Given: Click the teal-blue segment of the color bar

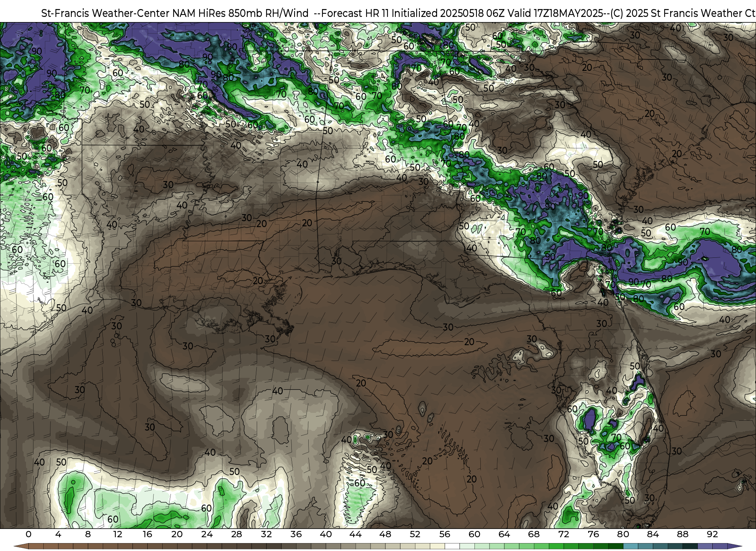Looking at the screenshot, I should tap(630, 546).
